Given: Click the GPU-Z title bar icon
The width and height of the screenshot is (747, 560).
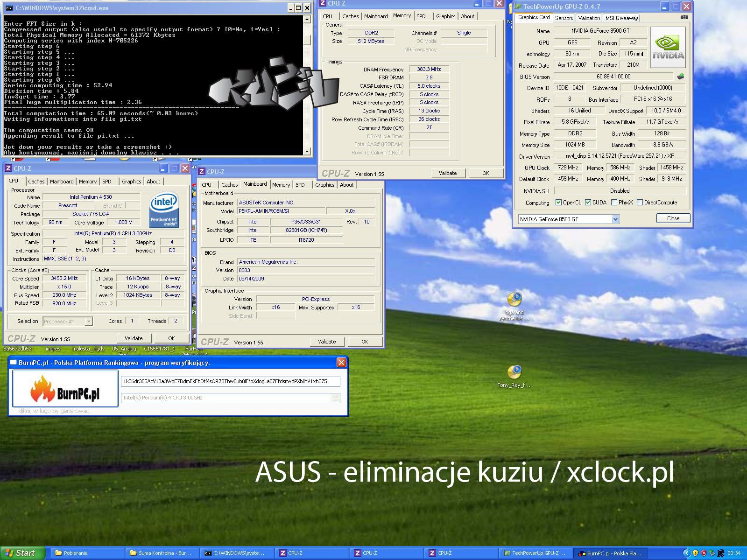Looking at the screenshot, I should [x=518, y=7].
